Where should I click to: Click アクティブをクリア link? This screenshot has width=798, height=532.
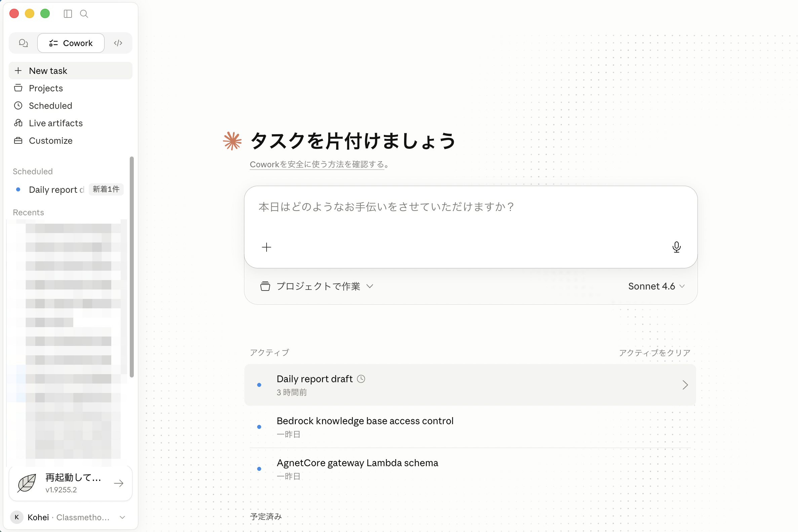point(654,353)
